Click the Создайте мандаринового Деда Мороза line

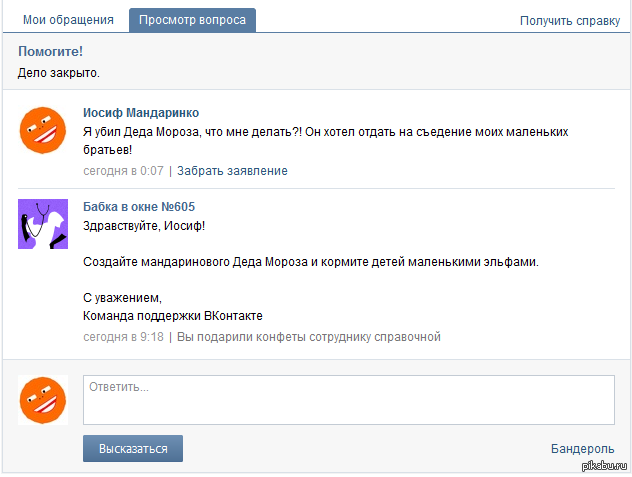[x=311, y=262]
